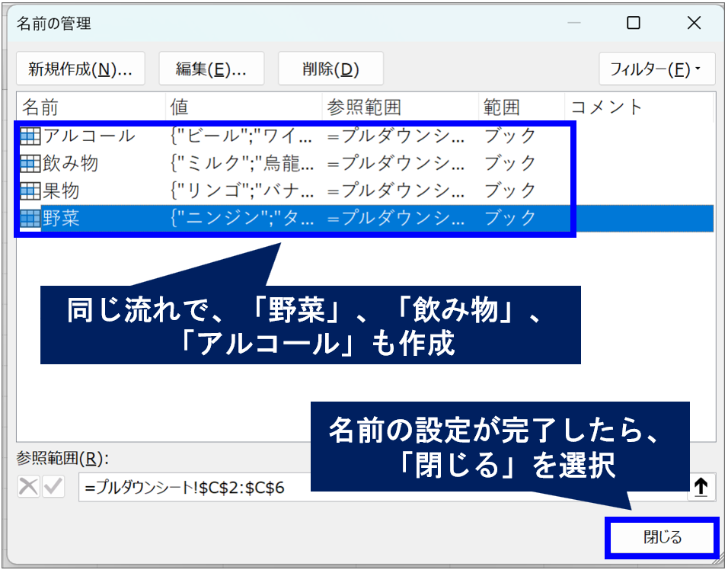Click the table icon beside アルコール
728x570 pixels.
pyautogui.click(x=30, y=136)
